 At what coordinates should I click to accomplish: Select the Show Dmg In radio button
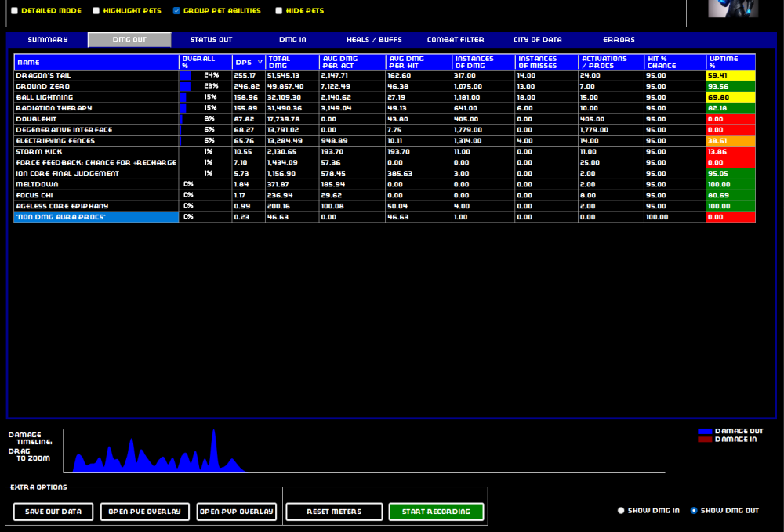(621, 511)
